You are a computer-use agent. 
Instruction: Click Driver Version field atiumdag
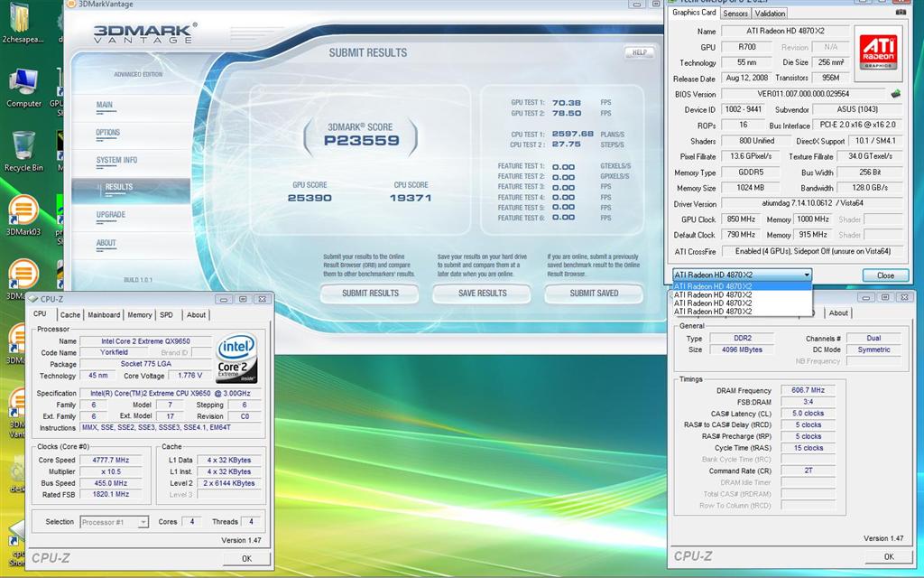[x=812, y=203]
